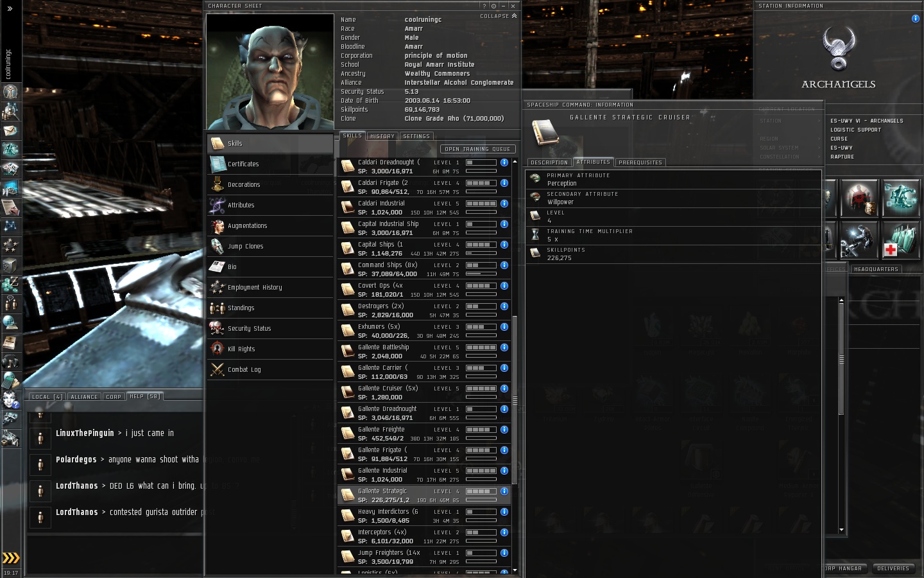
Task: Open the Standings section
Action: [270, 308]
